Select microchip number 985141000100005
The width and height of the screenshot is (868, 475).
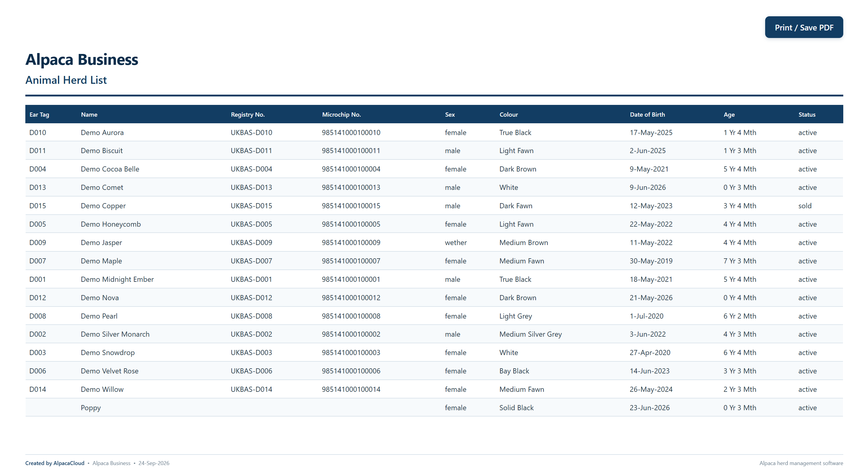351,224
